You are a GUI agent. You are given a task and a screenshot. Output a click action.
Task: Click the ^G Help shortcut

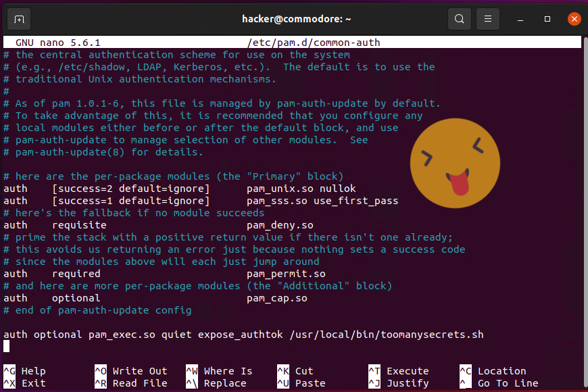pyautogui.click(x=24, y=371)
